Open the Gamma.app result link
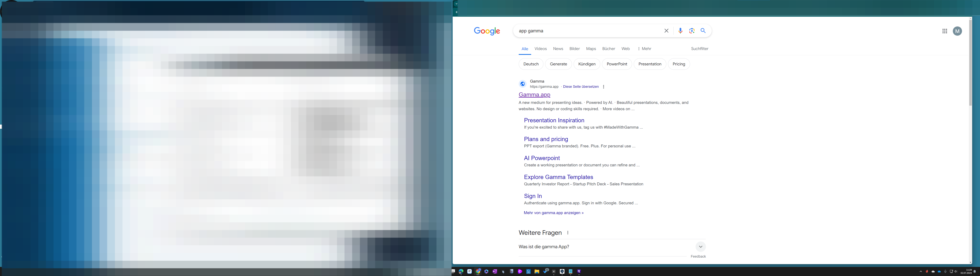Viewport: 980px width, 276px height. [534, 94]
